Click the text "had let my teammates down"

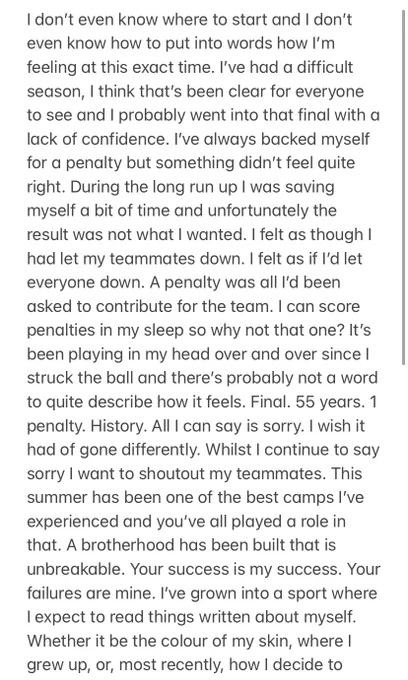coord(134,259)
